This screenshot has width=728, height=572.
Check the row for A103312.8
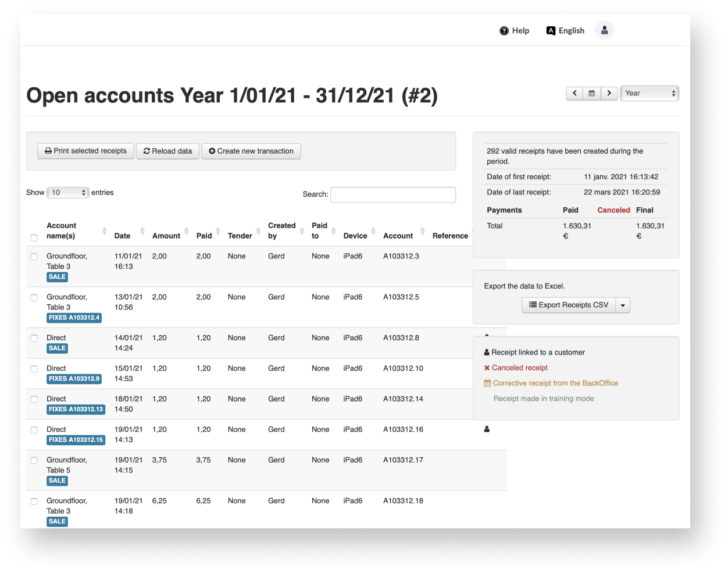pyautogui.click(x=34, y=338)
